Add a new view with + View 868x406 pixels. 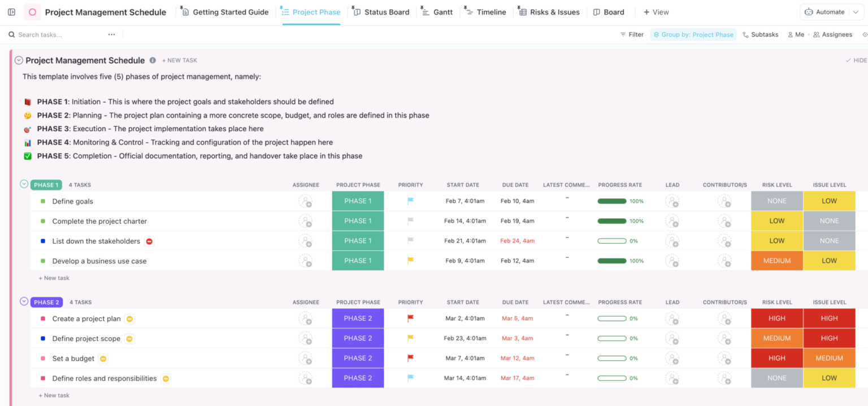(656, 11)
